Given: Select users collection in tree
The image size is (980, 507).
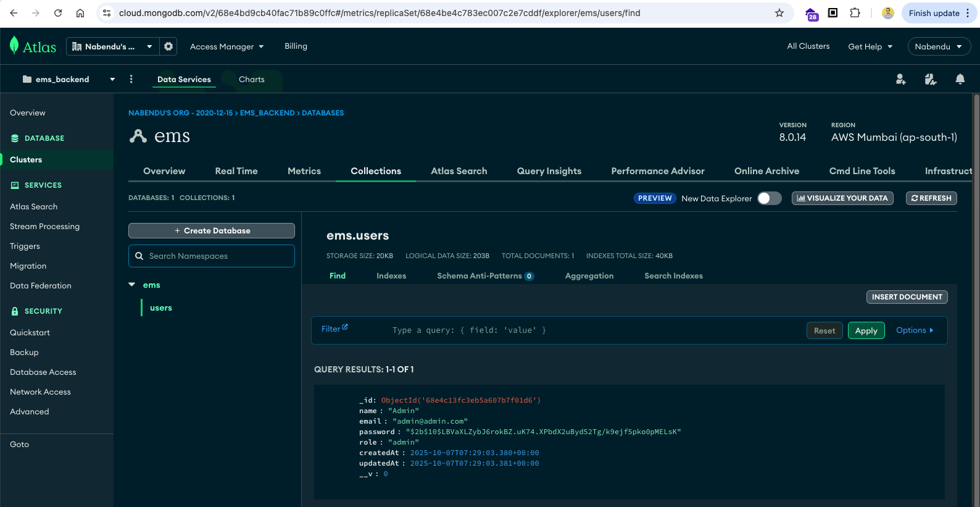Looking at the screenshot, I should coord(161,308).
